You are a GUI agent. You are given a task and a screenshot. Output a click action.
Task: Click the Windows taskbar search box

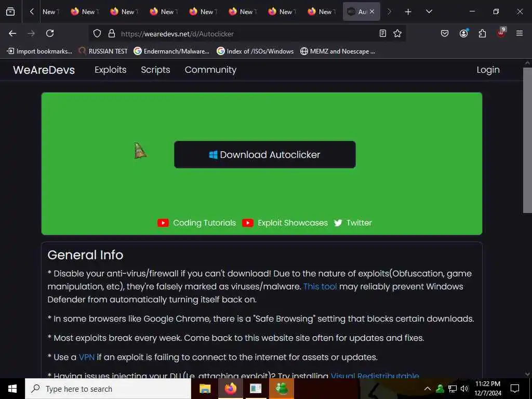coord(108,389)
